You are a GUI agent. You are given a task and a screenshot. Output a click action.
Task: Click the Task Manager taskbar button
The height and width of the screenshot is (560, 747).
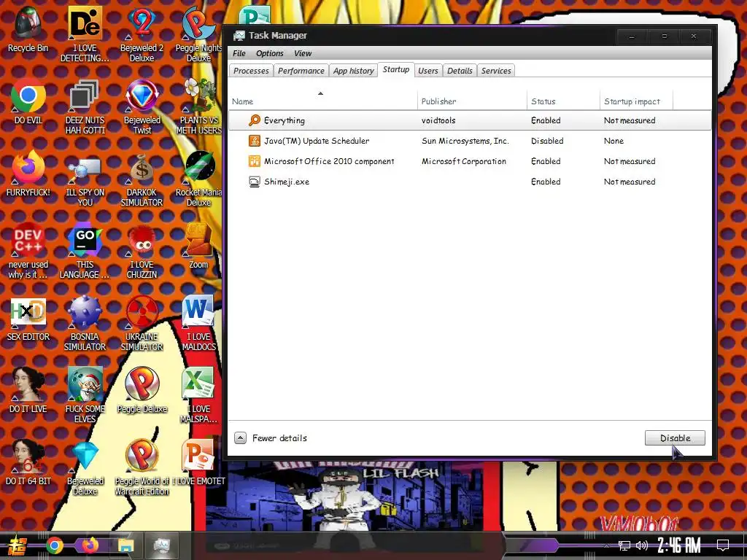coord(161,545)
